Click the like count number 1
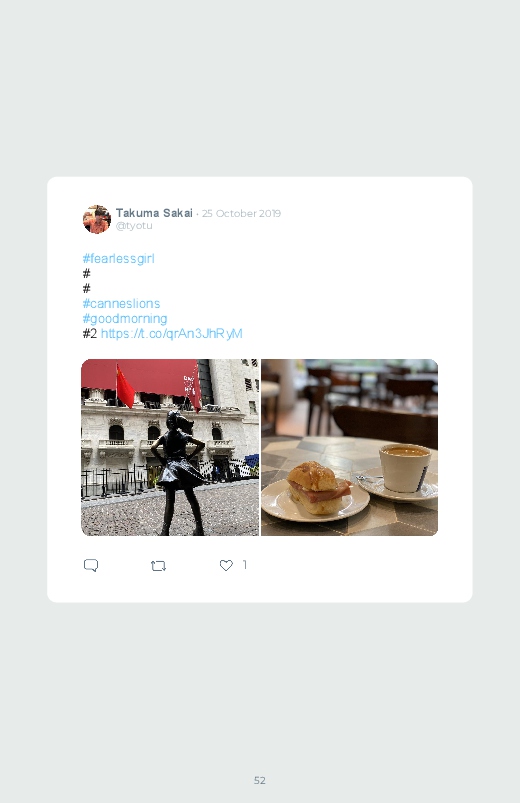The image size is (520, 803). pyautogui.click(x=245, y=564)
